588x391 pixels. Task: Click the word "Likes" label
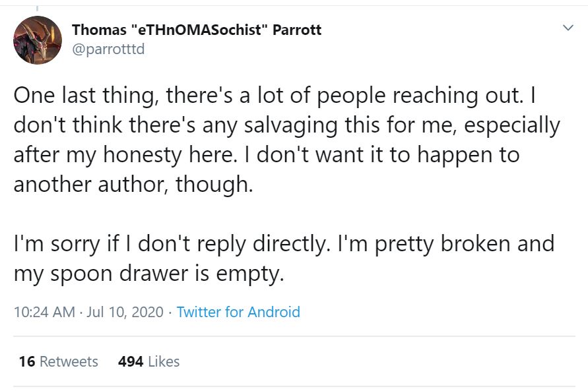[x=163, y=361]
